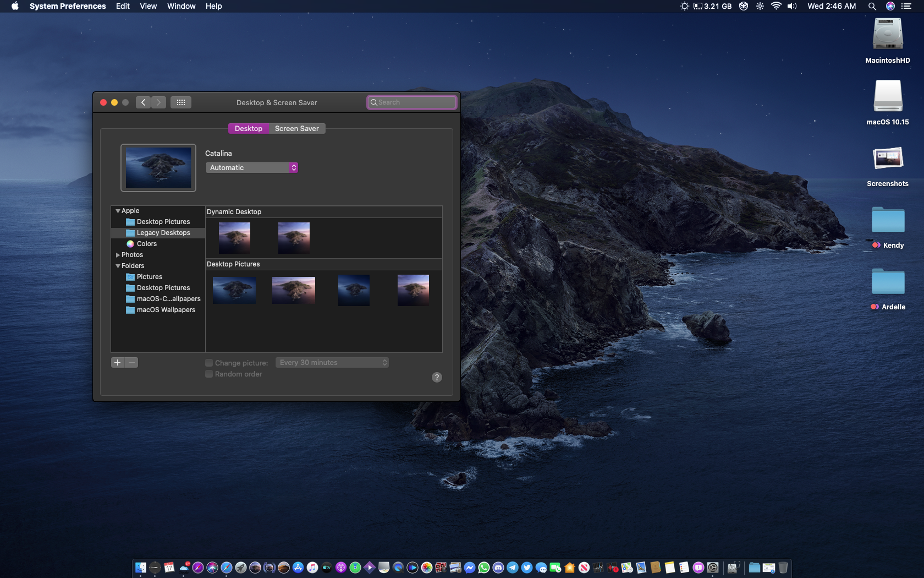Click the help question mark button
This screenshot has width=924, height=578.
click(437, 377)
